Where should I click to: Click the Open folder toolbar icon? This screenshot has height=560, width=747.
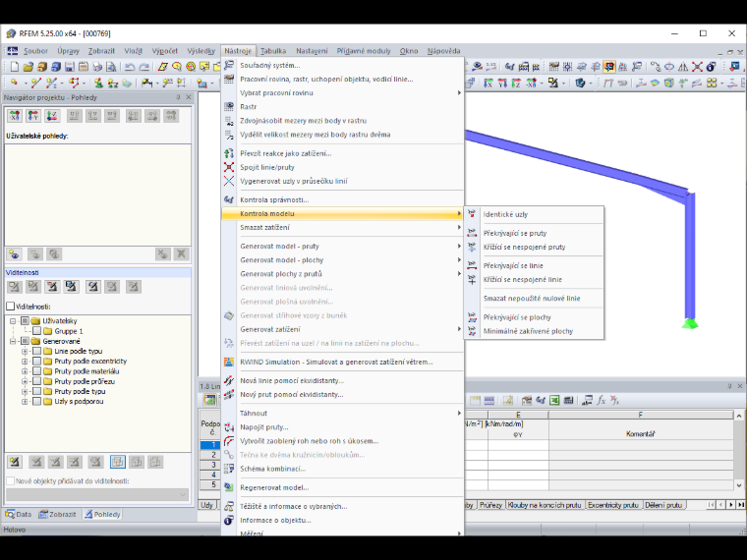(29, 67)
